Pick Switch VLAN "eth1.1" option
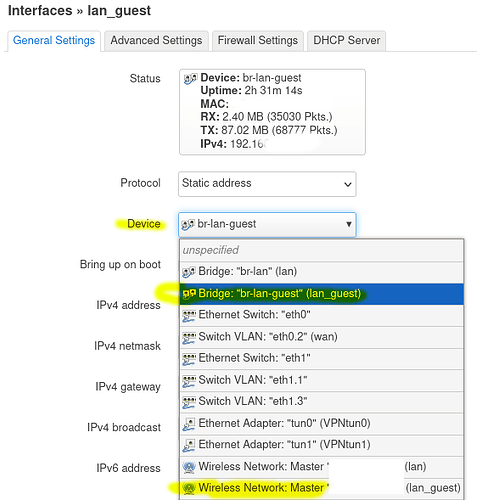The height and width of the screenshot is (500, 477). click(x=322, y=380)
